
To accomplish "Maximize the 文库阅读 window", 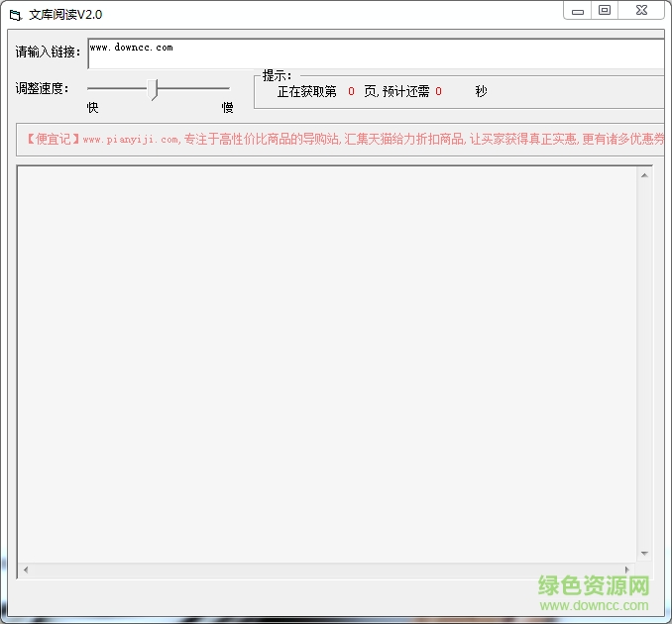I will 605,11.
